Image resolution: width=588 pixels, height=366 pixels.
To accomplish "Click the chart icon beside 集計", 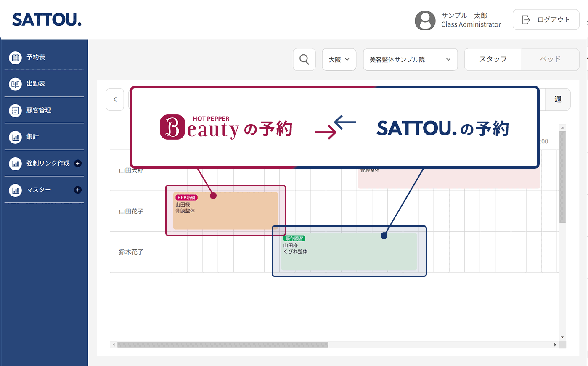I will 15,137.
